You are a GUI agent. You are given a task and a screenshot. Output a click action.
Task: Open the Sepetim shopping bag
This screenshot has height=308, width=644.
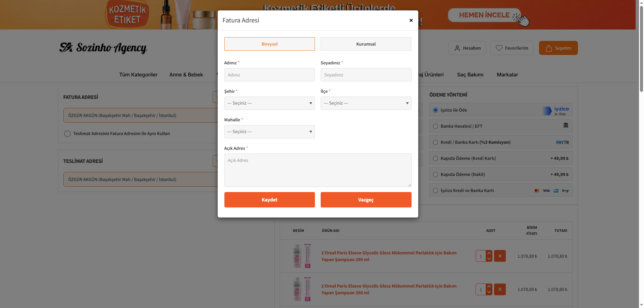tap(558, 48)
